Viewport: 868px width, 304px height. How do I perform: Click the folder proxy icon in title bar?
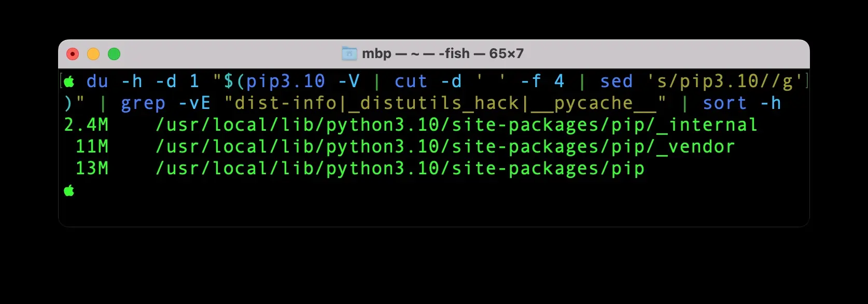pos(349,53)
